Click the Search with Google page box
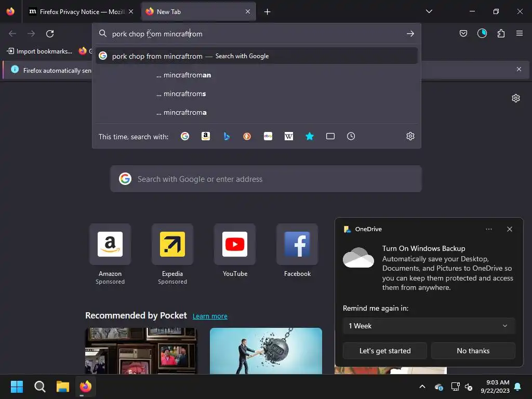 point(266,179)
